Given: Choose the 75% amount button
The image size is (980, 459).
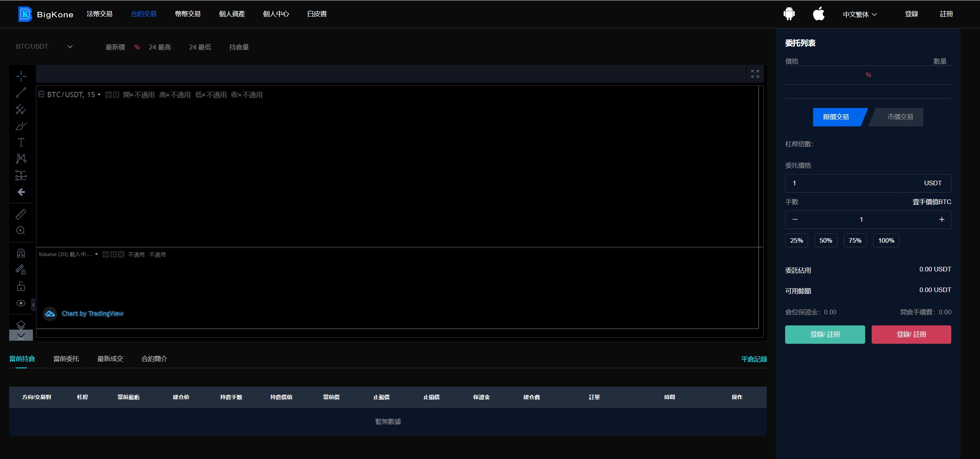Looking at the screenshot, I should click(855, 240).
